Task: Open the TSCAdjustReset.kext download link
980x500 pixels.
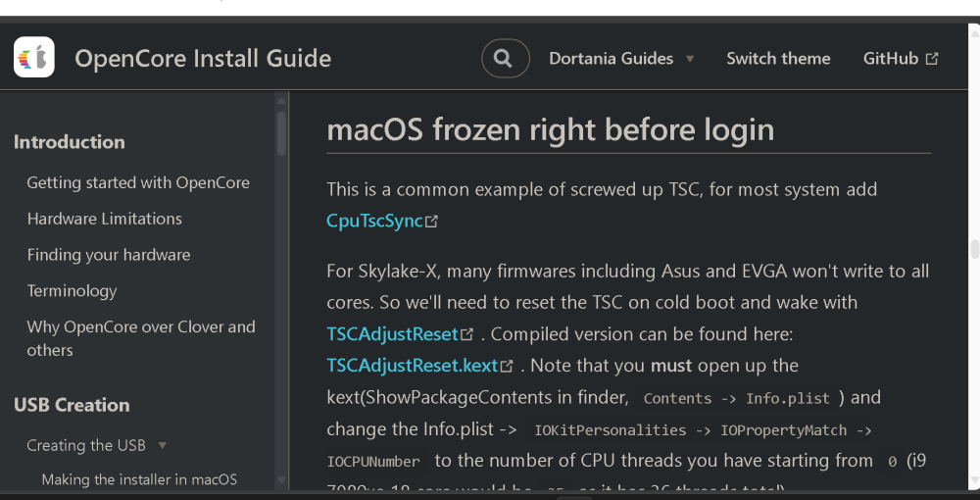Action: pyautogui.click(x=413, y=366)
